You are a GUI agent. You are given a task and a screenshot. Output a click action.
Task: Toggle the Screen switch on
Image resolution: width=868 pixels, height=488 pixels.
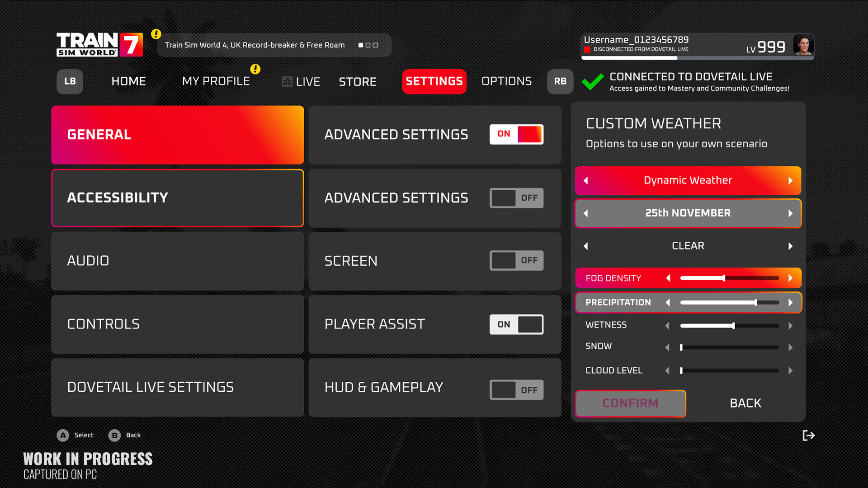pos(517,260)
